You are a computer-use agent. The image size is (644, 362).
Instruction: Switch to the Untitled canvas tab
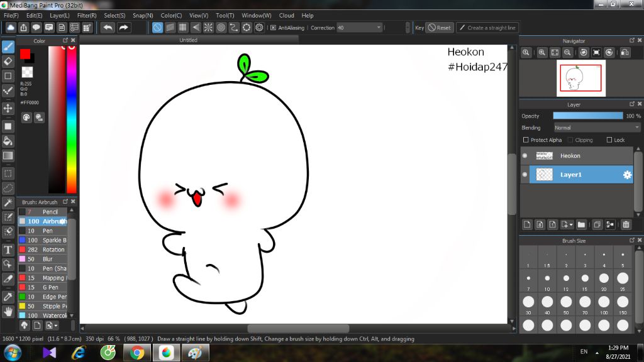click(188, 40)
